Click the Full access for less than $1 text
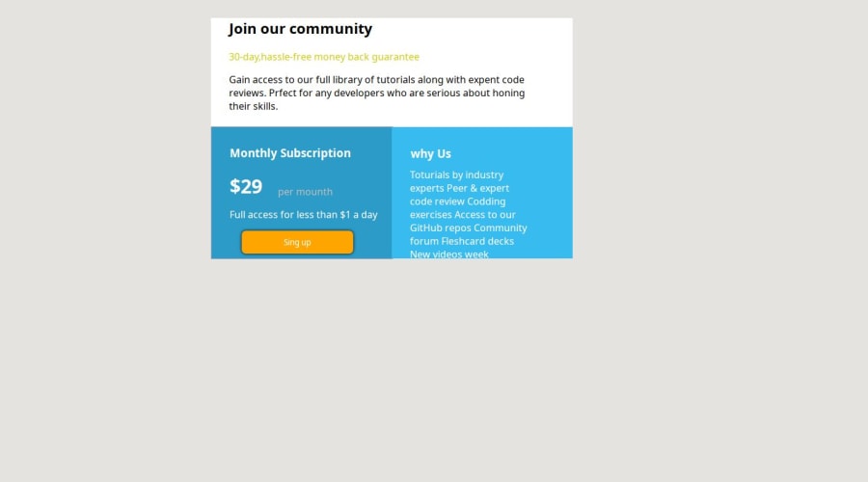This screenshot has height=482, width=868. [x=304, y=215]
